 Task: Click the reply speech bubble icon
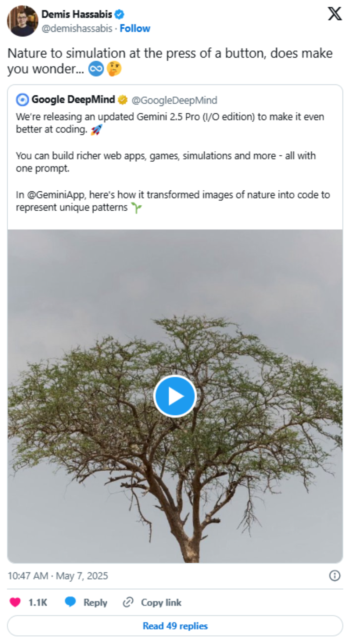pyautogui.click(x=70, y=602)
